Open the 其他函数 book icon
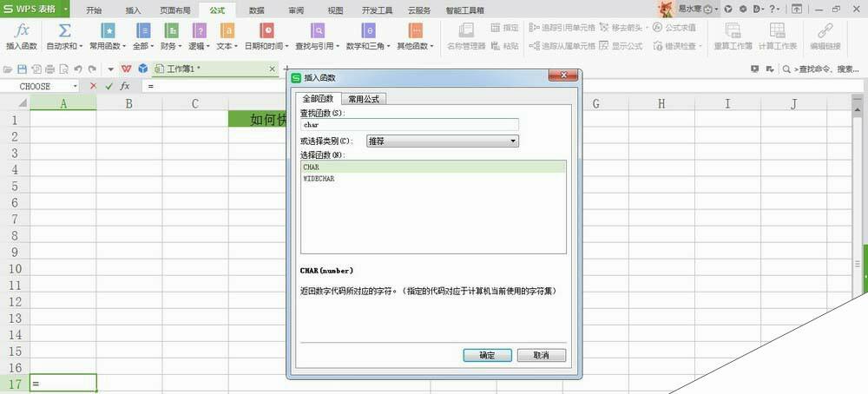Screen dimensions: 868x394 pos(415,30)
